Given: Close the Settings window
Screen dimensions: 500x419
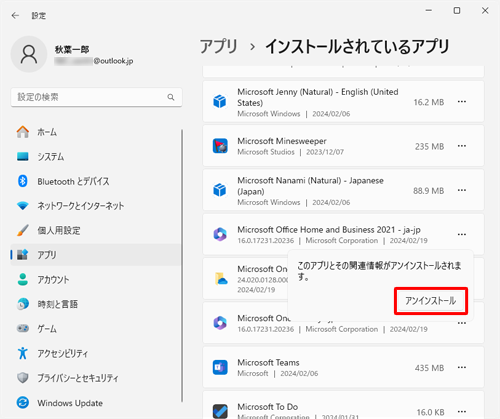Looking at the screenshot, I should click(485, 11).
